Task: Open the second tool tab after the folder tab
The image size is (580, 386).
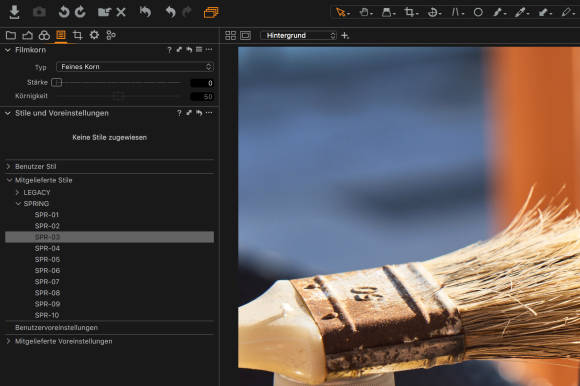Action: 27,35
